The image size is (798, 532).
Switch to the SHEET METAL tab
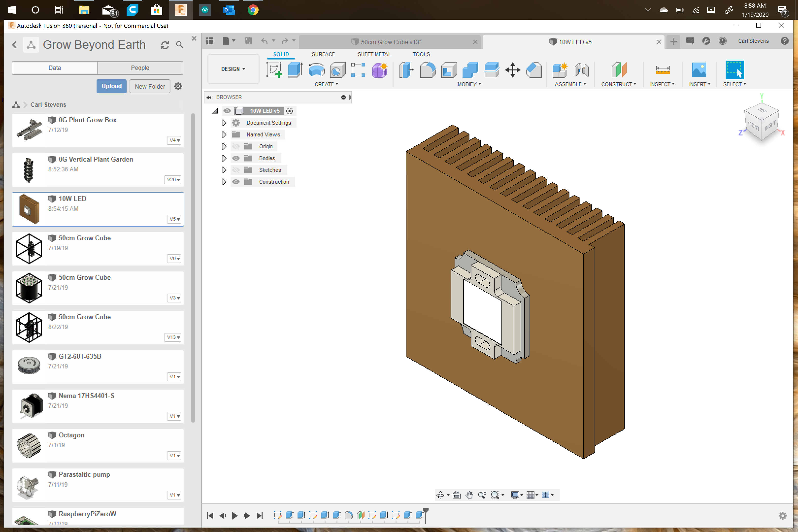coord(374,54)
